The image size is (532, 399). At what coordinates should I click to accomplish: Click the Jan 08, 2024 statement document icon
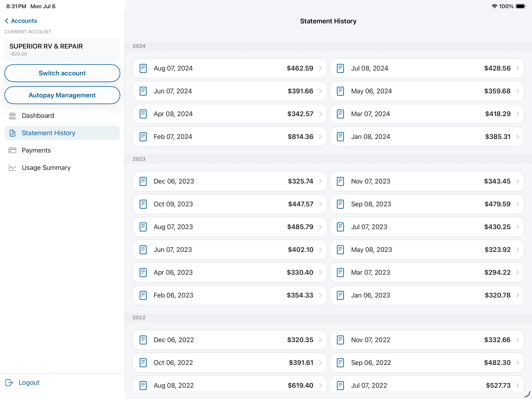(340, 137)
